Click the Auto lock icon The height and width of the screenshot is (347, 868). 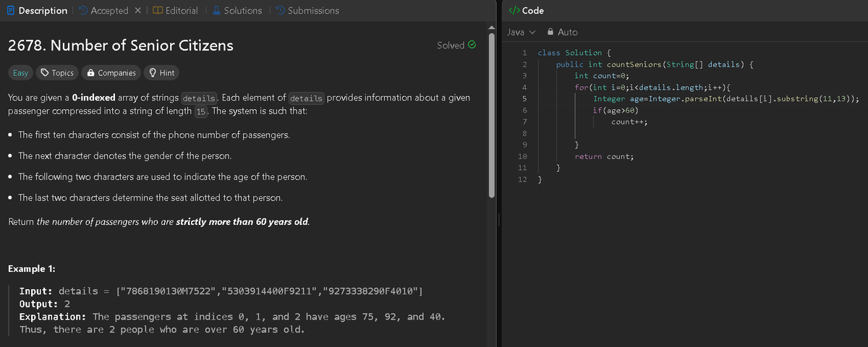[x=551, y=32]
